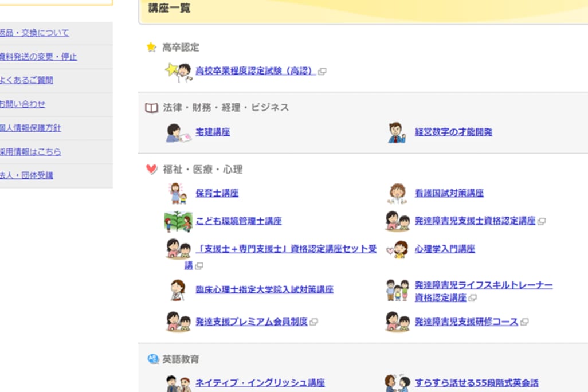Select お問い合わせ from the sidebar

pos(22,104)
